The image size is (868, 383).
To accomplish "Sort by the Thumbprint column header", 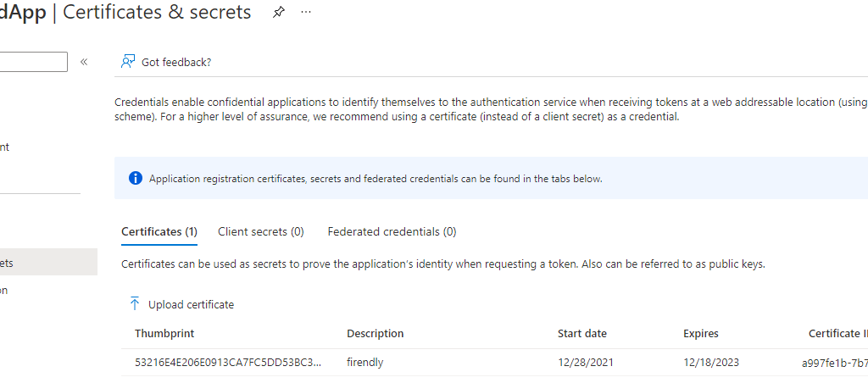I will 164,334.
